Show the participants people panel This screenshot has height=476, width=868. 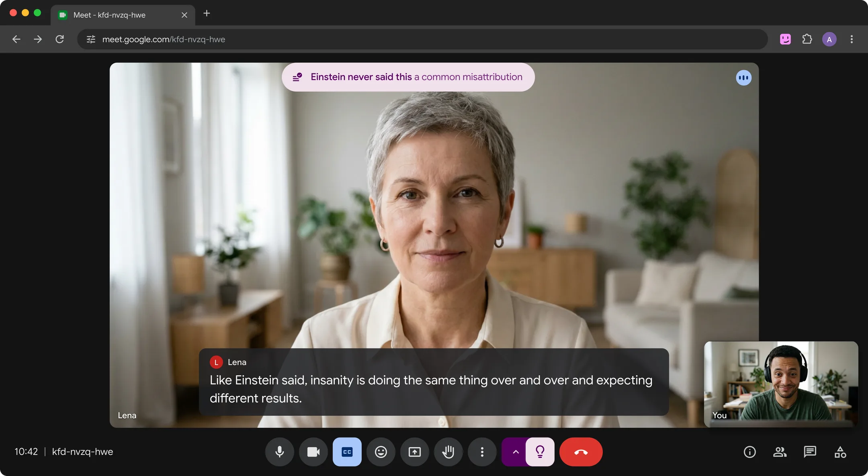(780, 452)
